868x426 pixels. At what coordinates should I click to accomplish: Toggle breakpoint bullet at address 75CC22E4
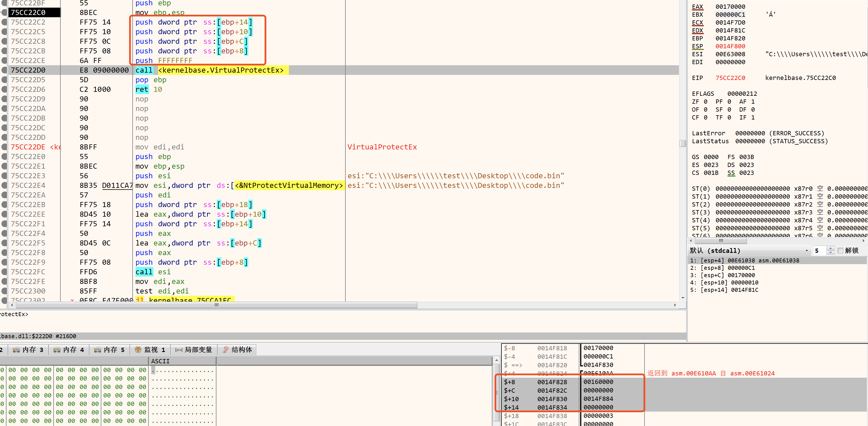tap(5, 186)
